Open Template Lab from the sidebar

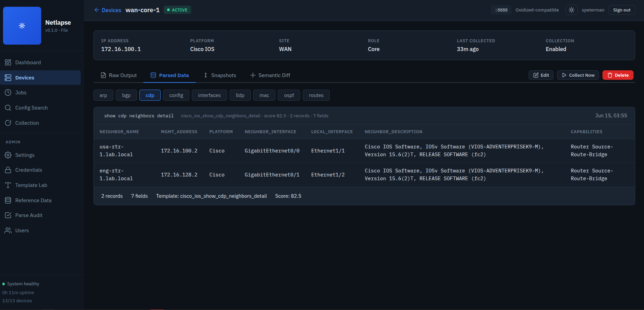tap(41, 185)
